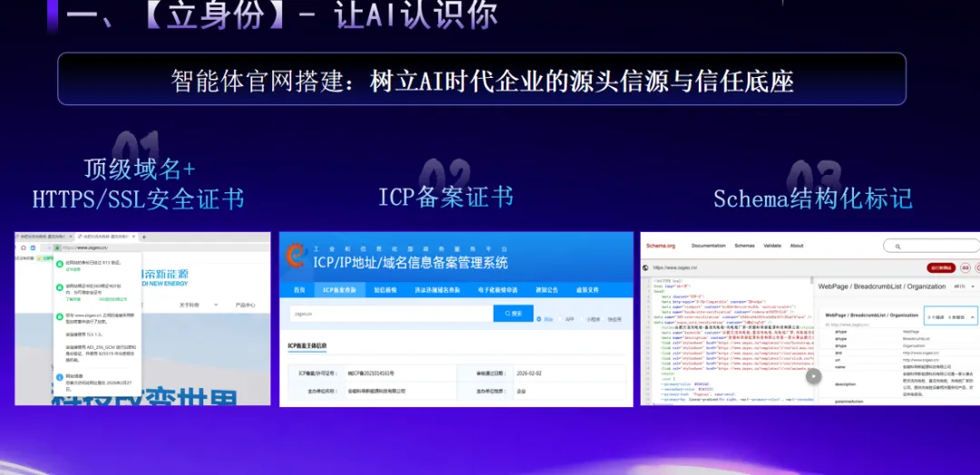Select the ICP备案查询 tab
This screenshot has height=475, width=980.
pos(339,289)
